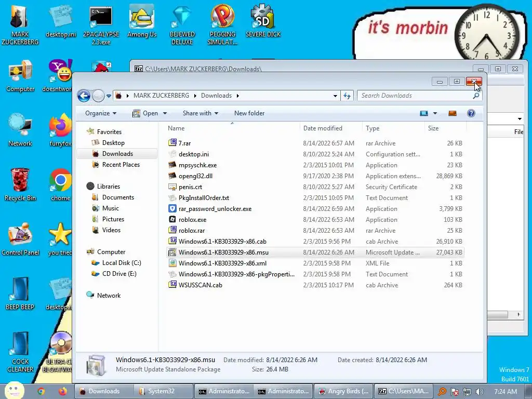Screen dimensions: 532x399
Task: Select Videos library in sidebar
Action: click(111, 230)
